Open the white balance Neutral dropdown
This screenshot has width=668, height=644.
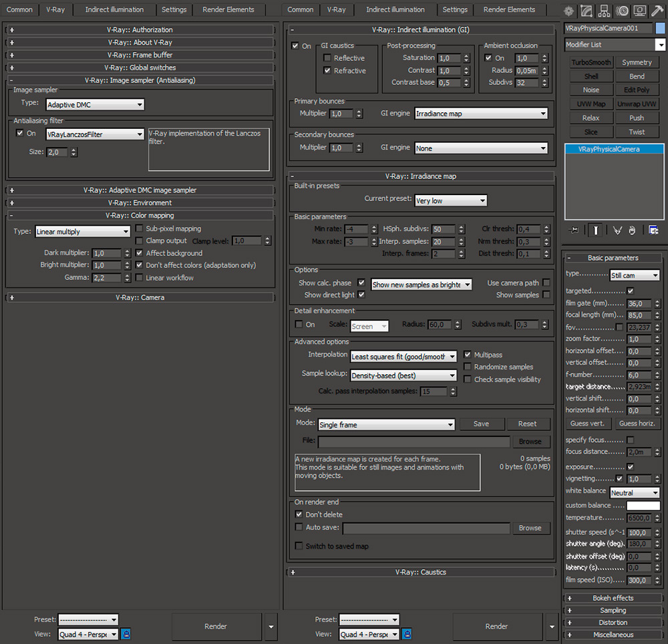point(634,492)
